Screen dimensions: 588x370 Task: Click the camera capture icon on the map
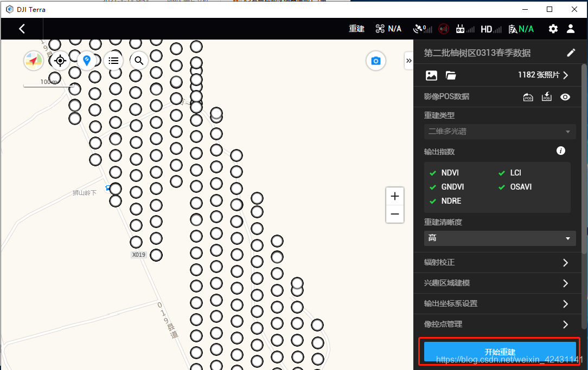tap(375, 61)
